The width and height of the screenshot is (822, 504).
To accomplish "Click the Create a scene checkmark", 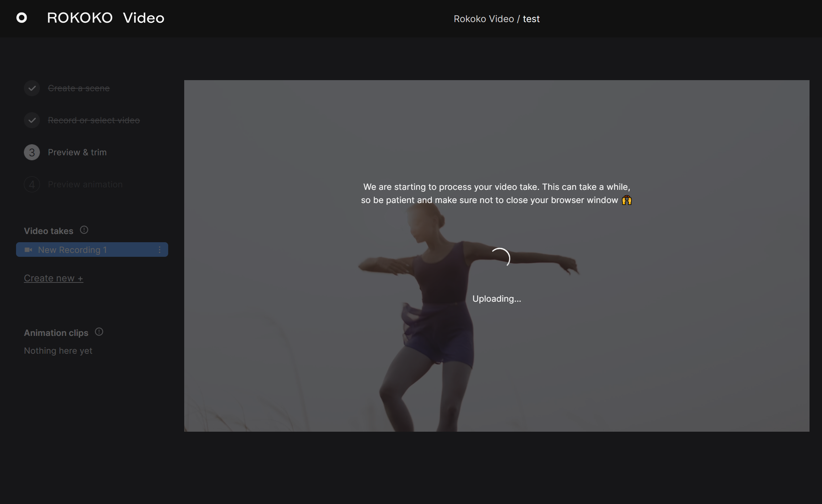I will point(32,88).
